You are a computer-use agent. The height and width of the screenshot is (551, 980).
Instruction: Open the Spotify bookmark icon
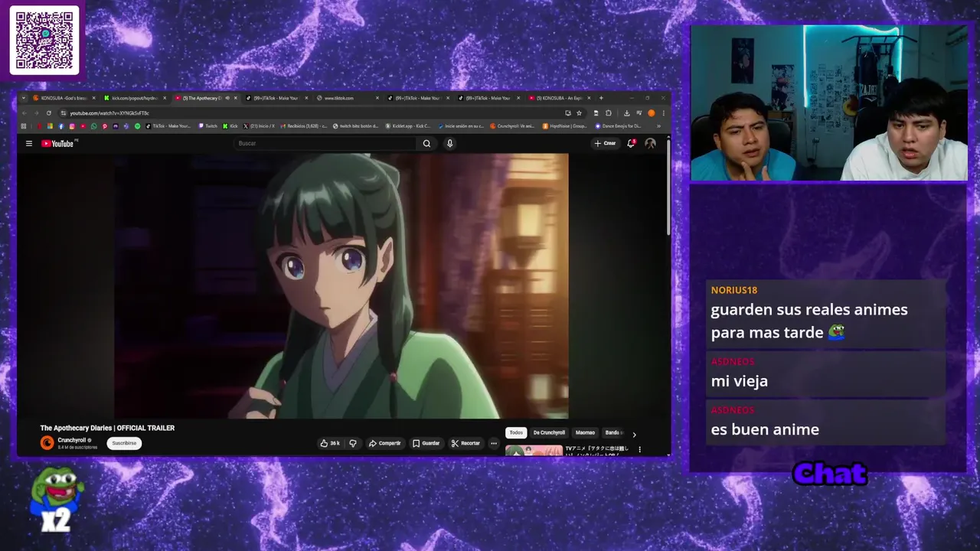[x=138, y=126]
